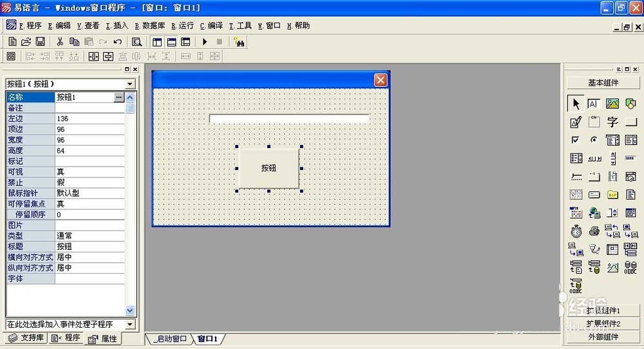Viewport: 644px width, 349px height.
Task: Select the 可视 property row
Action: pos(65,172)
